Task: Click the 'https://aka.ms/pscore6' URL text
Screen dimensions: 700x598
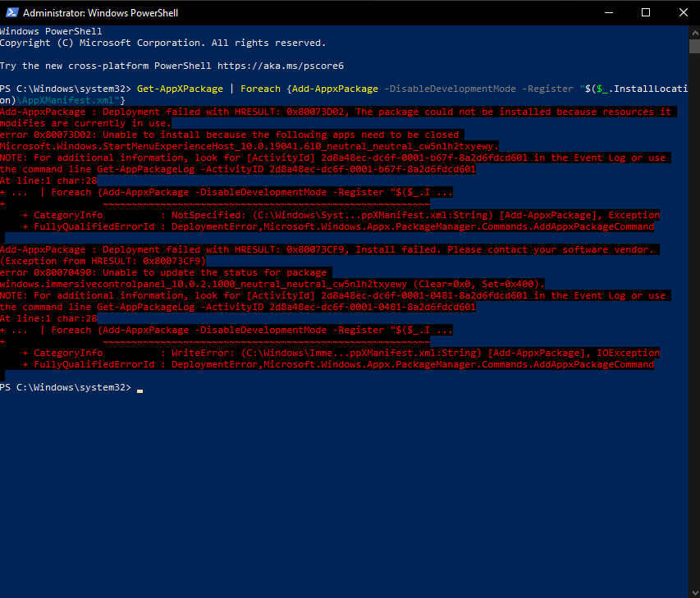Action: pyautogui.click(x=281, y=66)
